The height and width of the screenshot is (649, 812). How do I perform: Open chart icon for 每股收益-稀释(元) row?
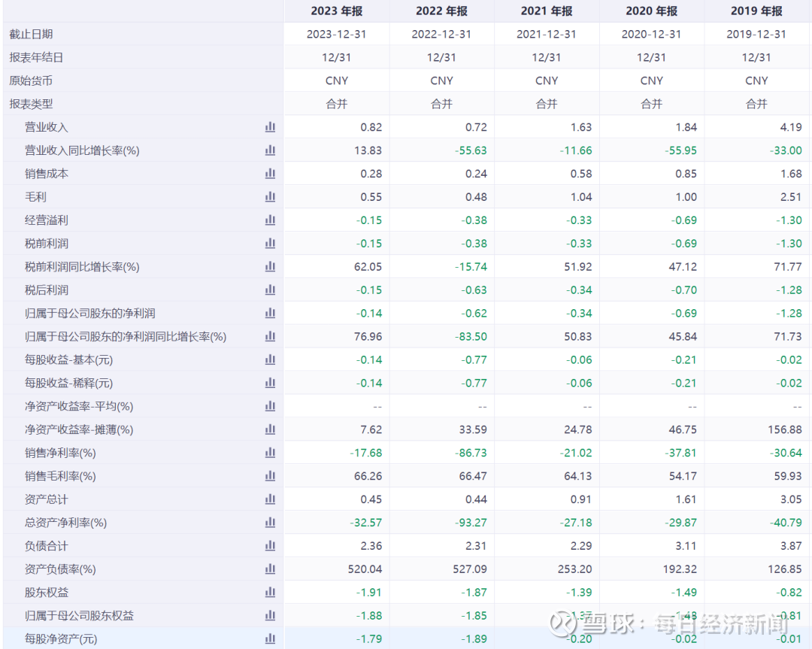point(271,383)
